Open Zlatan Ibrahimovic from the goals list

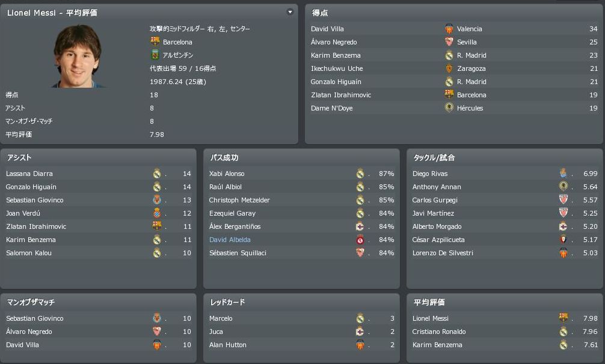pos(341,95)
